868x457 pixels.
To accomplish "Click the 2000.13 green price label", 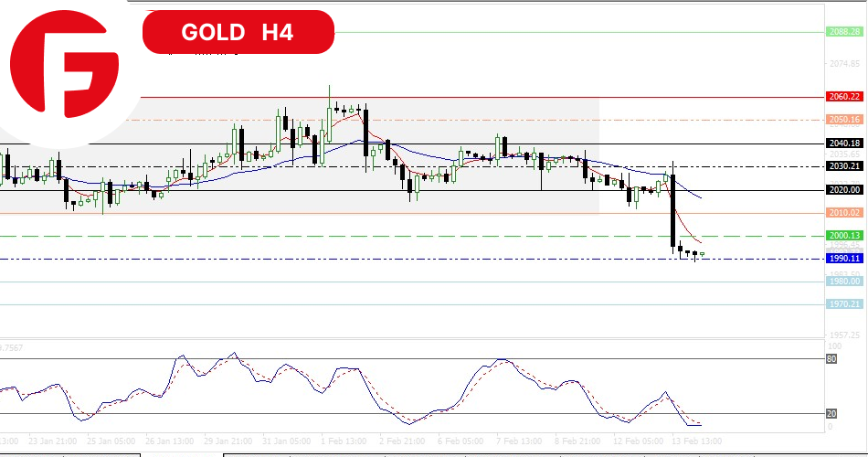I will point(844,236).
